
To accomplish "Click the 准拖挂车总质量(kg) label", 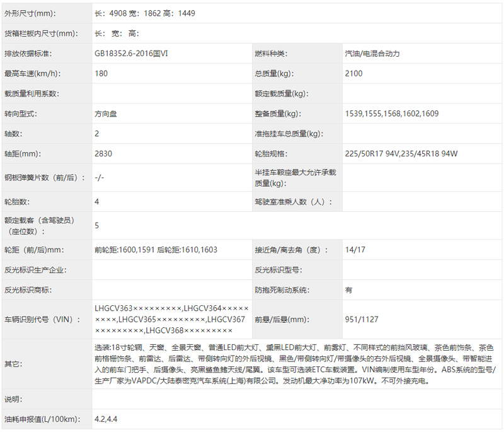I will coord(289,134).
